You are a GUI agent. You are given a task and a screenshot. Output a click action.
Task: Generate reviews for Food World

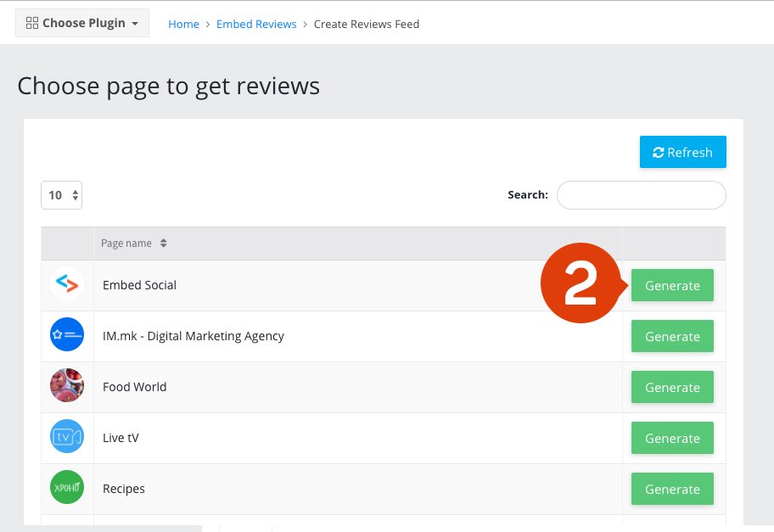pos(672,387)
